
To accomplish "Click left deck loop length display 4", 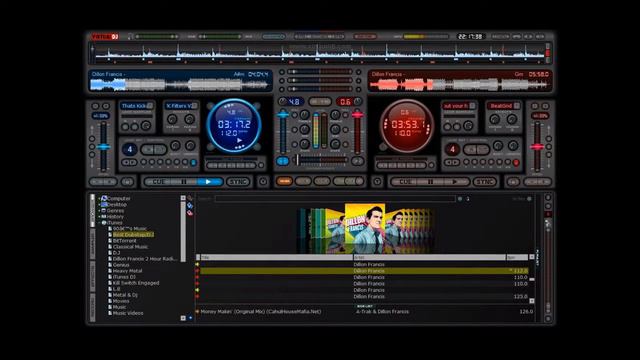I will pyautogui.click(x=130, y=149).
